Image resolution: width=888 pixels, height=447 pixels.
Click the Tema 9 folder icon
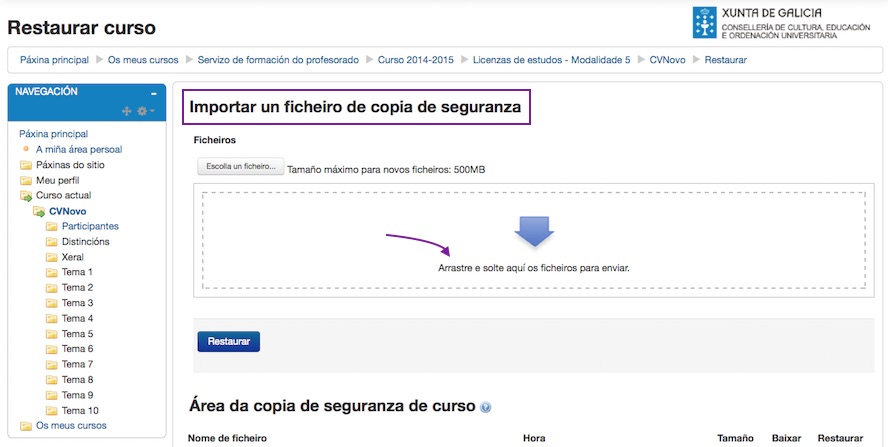[x=52, y=395]
